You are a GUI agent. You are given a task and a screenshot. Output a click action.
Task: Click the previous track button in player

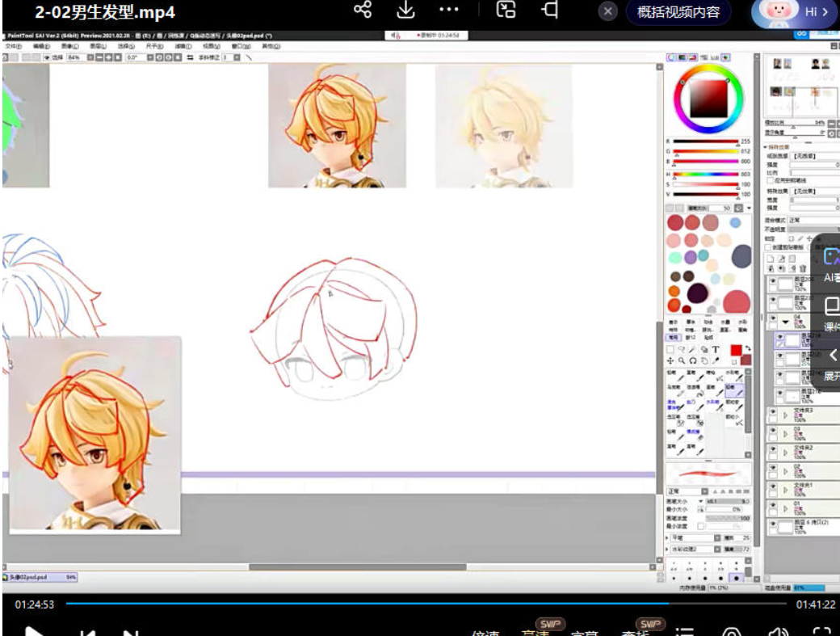88,633
